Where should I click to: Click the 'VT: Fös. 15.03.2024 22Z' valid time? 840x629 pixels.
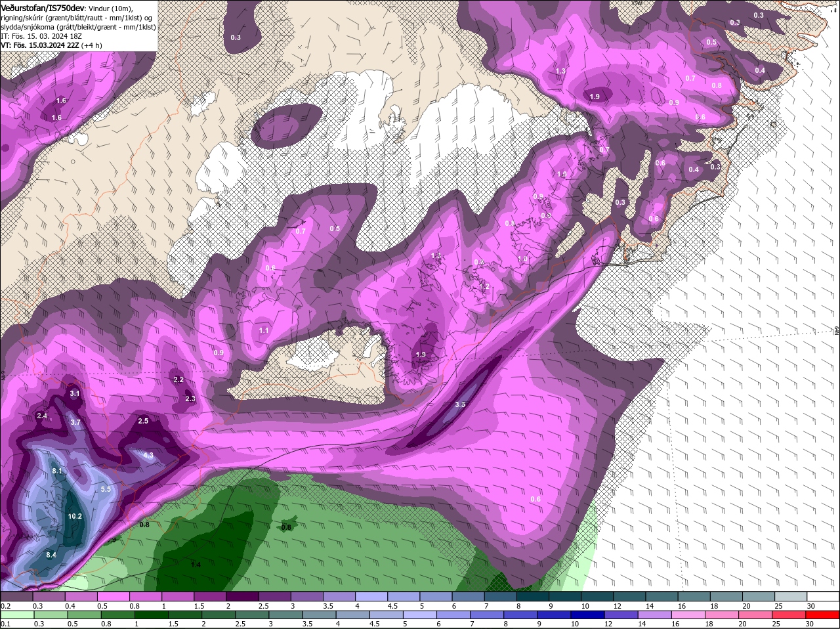pos(41,45)
